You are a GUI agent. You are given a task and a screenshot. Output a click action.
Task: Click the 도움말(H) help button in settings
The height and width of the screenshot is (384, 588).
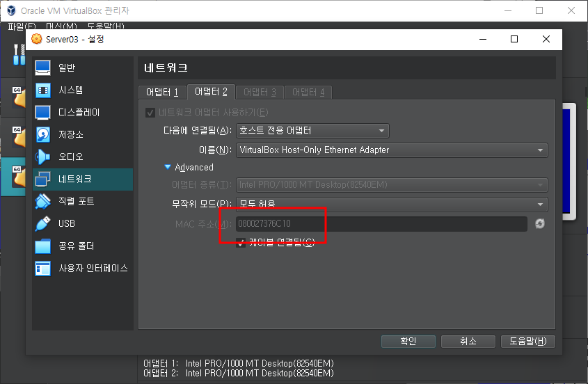(x=528, y=342)
